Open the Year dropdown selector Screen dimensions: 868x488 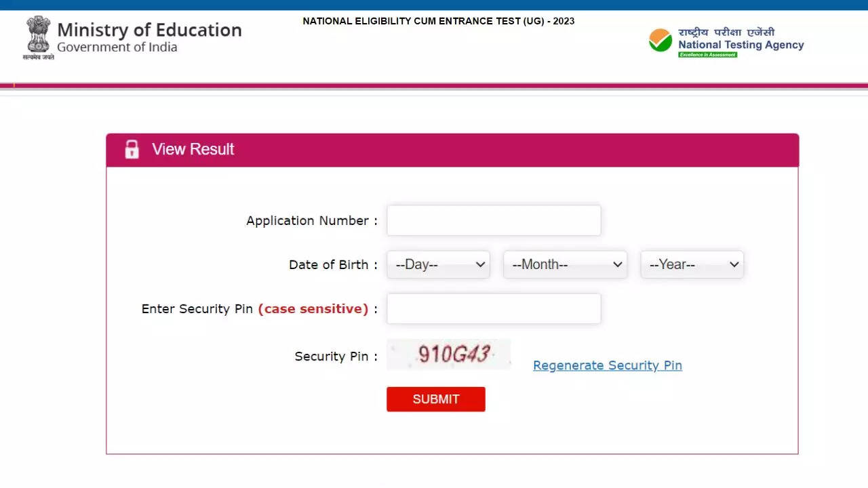692,264
